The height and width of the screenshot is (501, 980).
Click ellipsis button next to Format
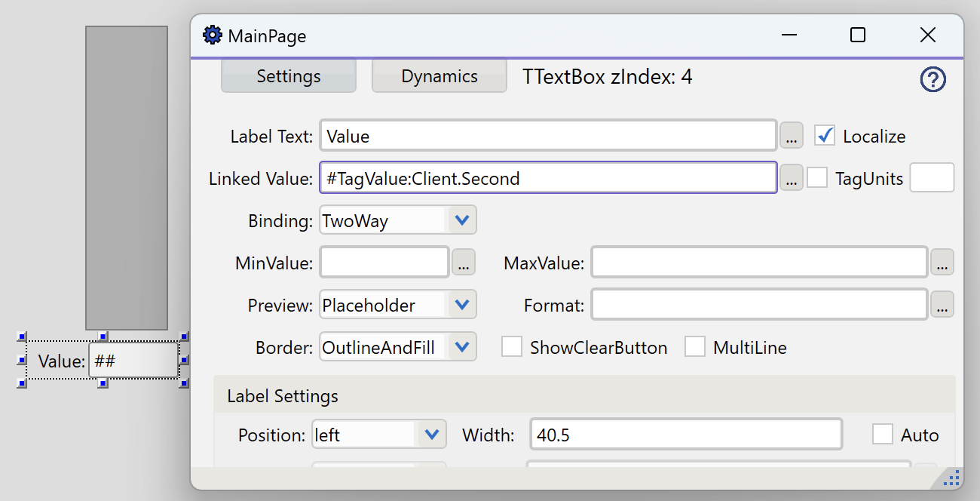[x=942, y=306]
